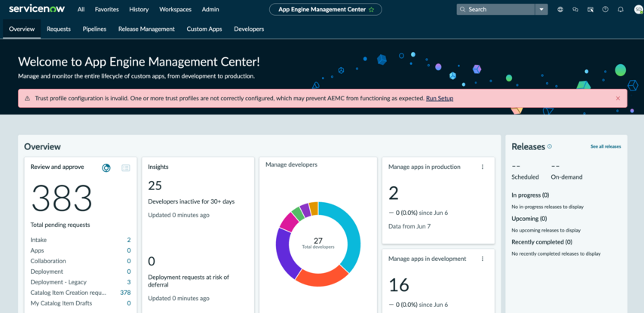Open the All menu
Image resolution: width=644 pixels, height=313 pixels.
coord(81,10)
